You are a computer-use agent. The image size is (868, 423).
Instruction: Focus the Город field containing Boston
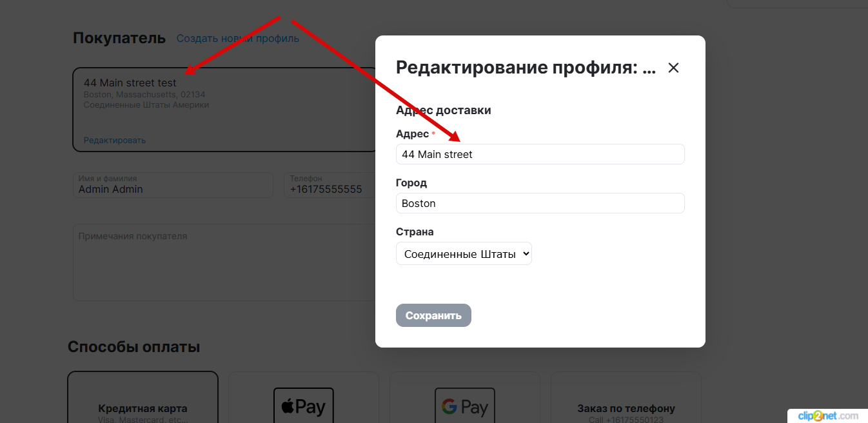coord(540,203)
